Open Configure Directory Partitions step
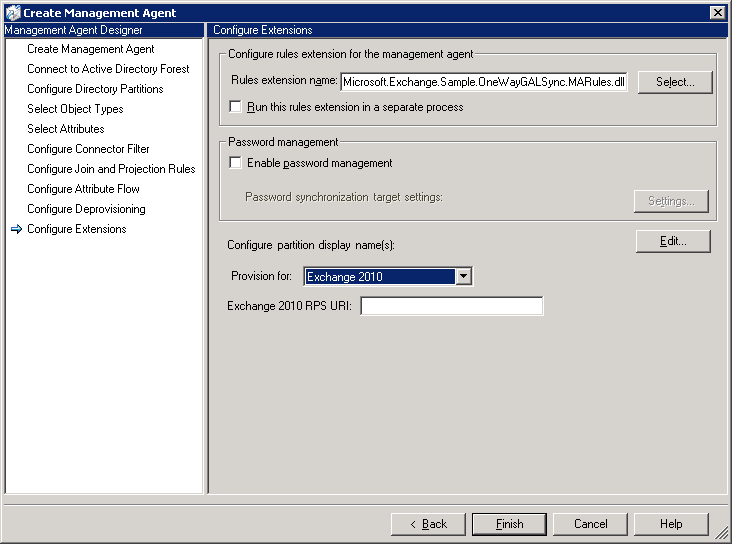This screenshot has height=544, width=732. click(x=95, y=89)
